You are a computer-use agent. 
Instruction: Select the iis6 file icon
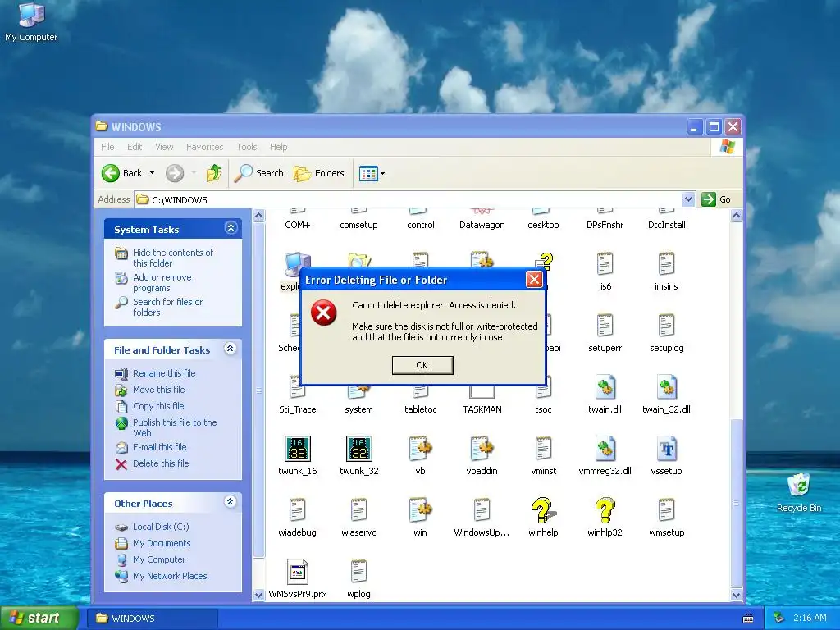[x=605, y=265]
